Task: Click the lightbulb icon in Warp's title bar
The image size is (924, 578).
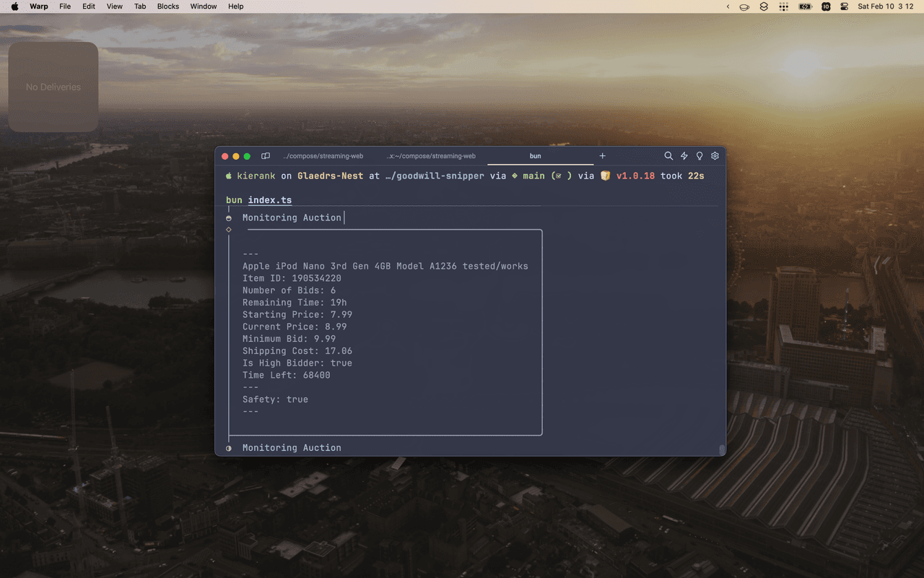Action: click(x=699, y=156)
